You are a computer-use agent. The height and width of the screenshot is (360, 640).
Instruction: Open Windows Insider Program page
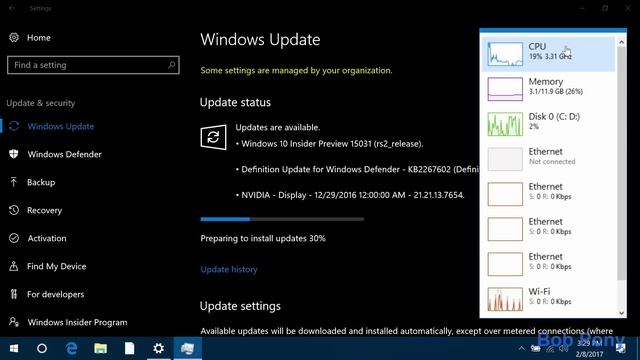tap(78, 322)
